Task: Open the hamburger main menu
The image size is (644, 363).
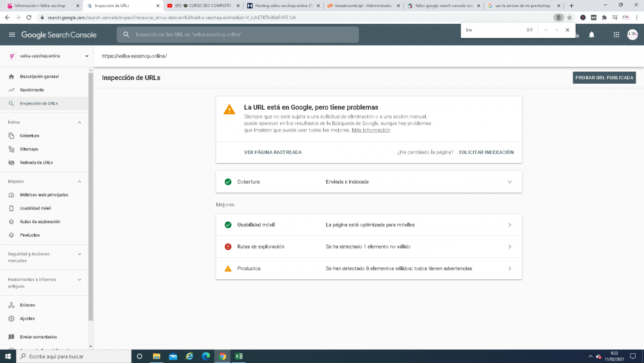Action: click(12, 35)
